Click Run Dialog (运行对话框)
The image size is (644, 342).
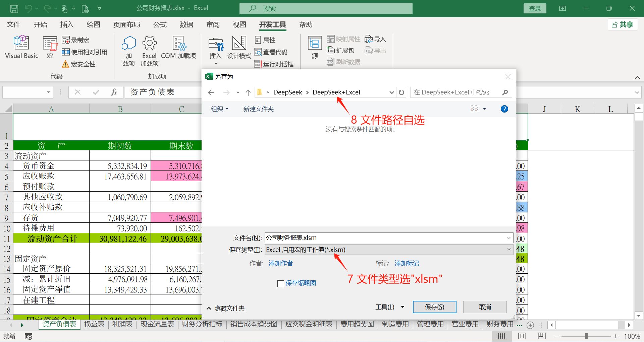click(x=274, y=64)
